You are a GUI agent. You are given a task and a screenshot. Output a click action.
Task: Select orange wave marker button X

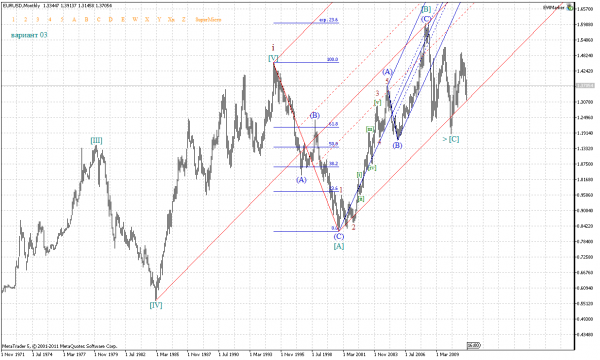pos(147,20)
